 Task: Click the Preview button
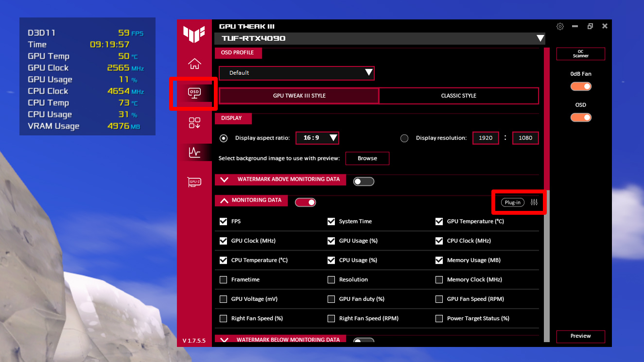581,336
